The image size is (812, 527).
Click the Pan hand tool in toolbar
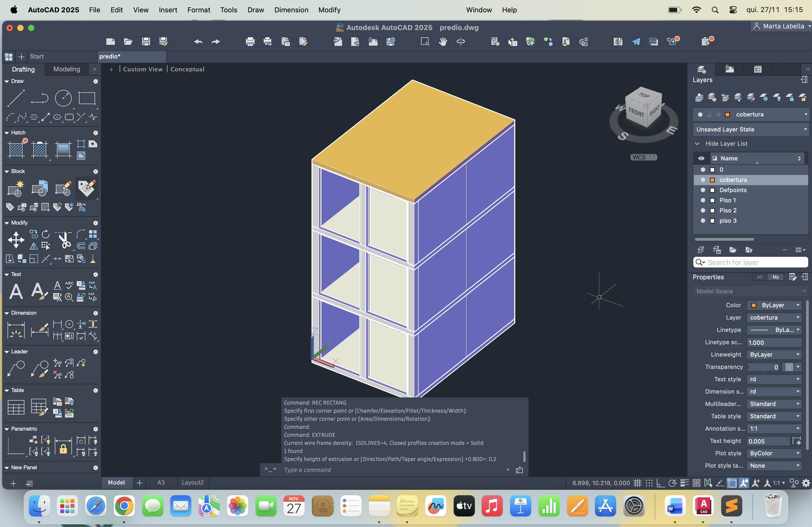[x=443, y=42]
